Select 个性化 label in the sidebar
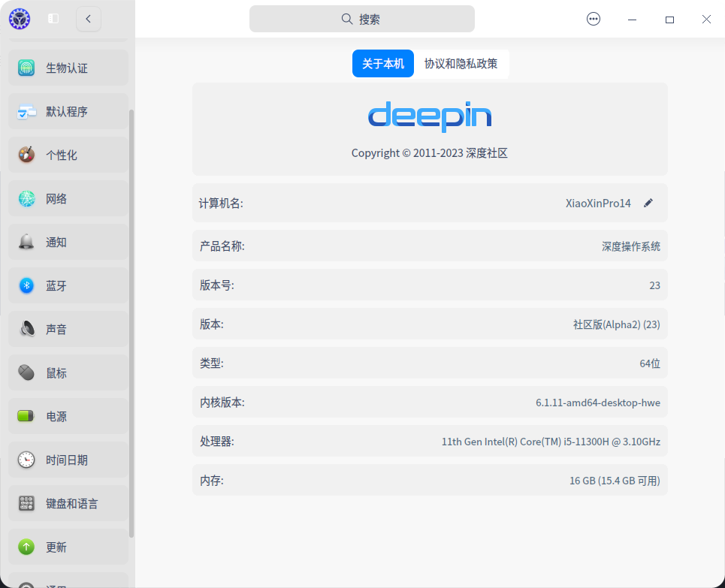Screen dimensions: 725x588 point(62,155)
